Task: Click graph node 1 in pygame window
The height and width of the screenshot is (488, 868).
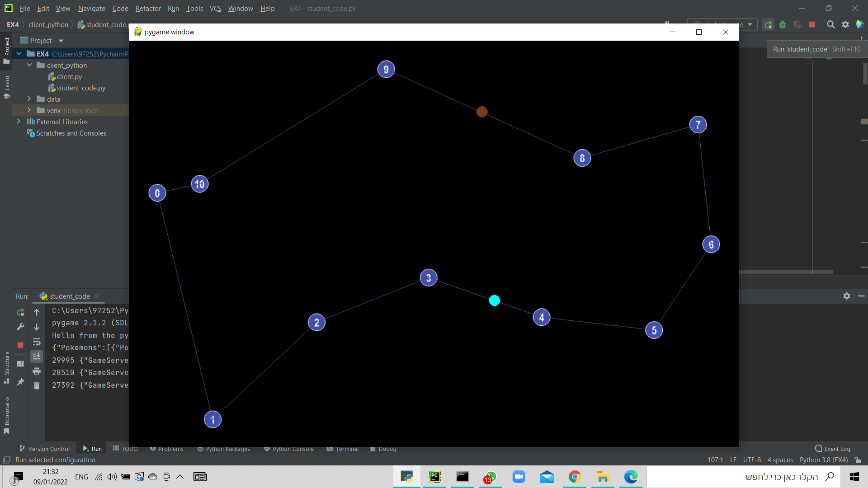Action: 213,419
